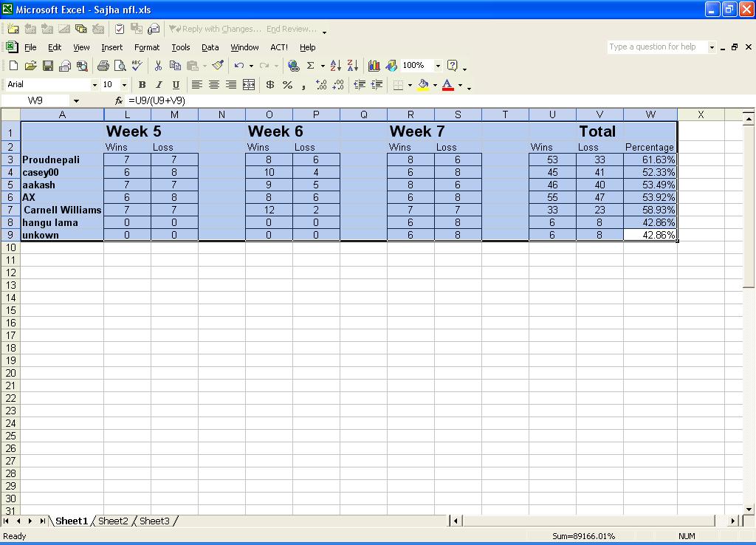Screen dimensions: 756x545
Task: Click the Cut scissors icon
Action: [158, 66]
